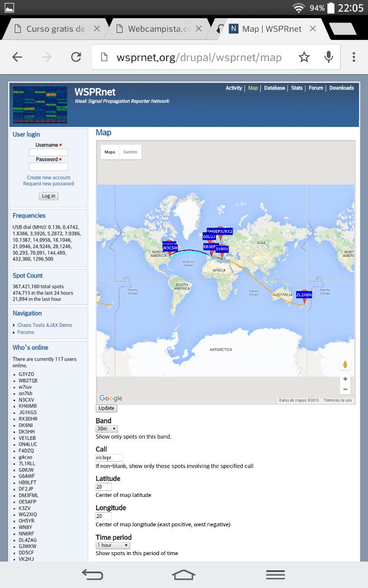Screen dimensions: 368x588
Task: Edit the Longitude input field
Action: pyautogui.click(x=104, y=516)
